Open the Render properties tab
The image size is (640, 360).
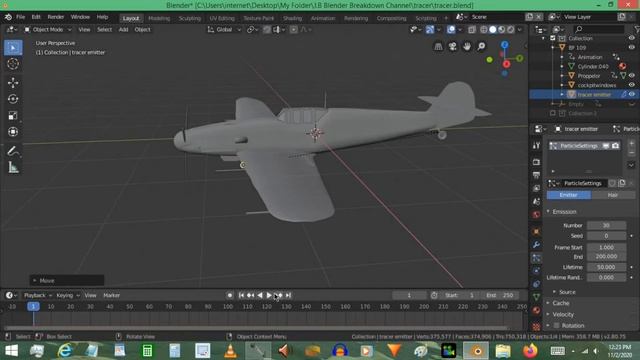coord(536,162)
